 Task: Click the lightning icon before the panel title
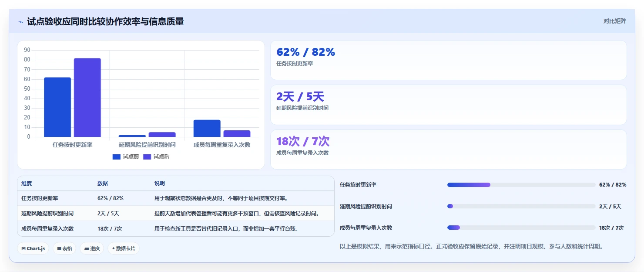coord(20,22)
